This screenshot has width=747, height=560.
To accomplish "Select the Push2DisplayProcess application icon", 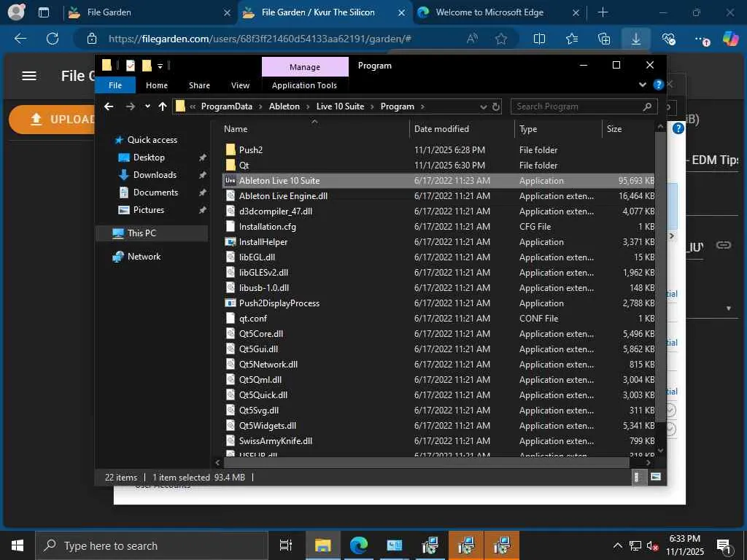I will pos(231,303).
